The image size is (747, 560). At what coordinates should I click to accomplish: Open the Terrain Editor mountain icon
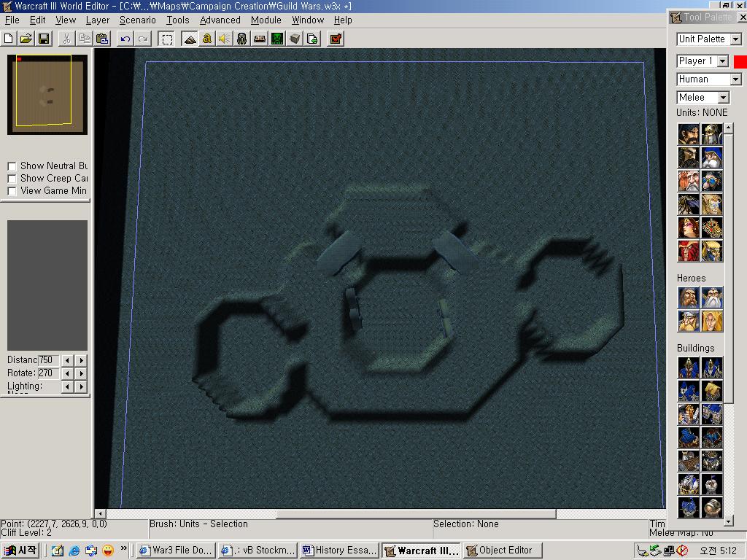[190, 39]
